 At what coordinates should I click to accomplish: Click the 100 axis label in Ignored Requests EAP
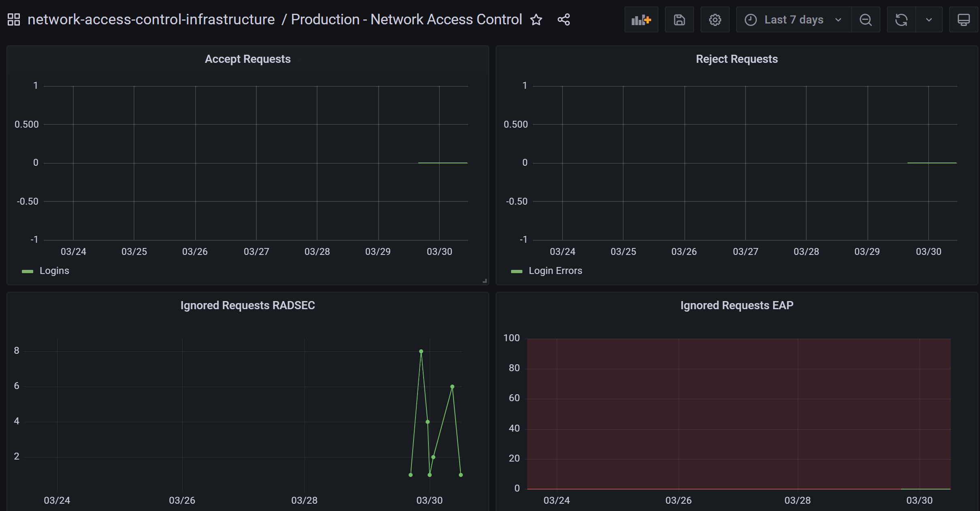511,338
